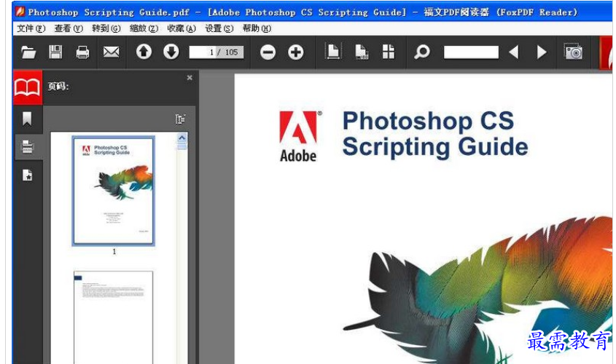This screenshot has height=364, width=616.
Task: Click the red Adobe icon at toolbar end
Action: [x=607, y=53]
